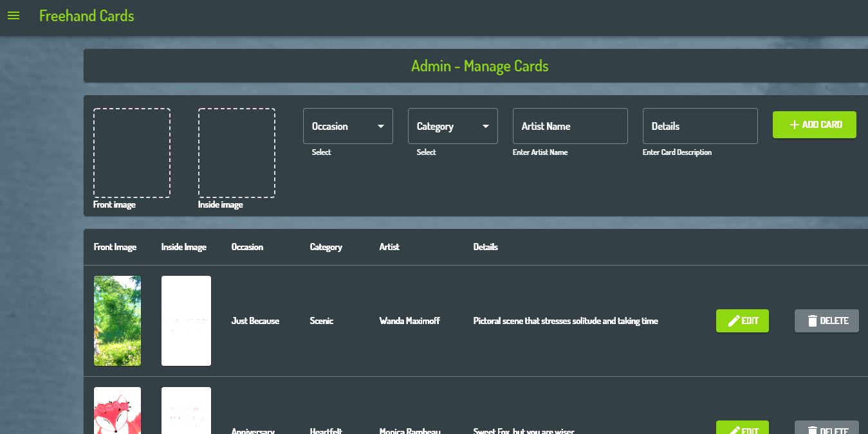The image size is (868, 434).
Task: Delete the Wanda Maximoff card
Action: click(x=826, y=321)
